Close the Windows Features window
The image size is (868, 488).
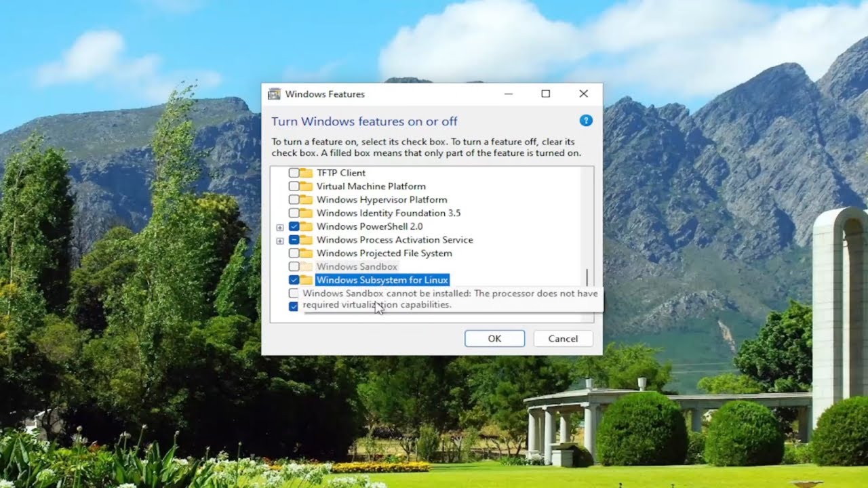point(583,94)
